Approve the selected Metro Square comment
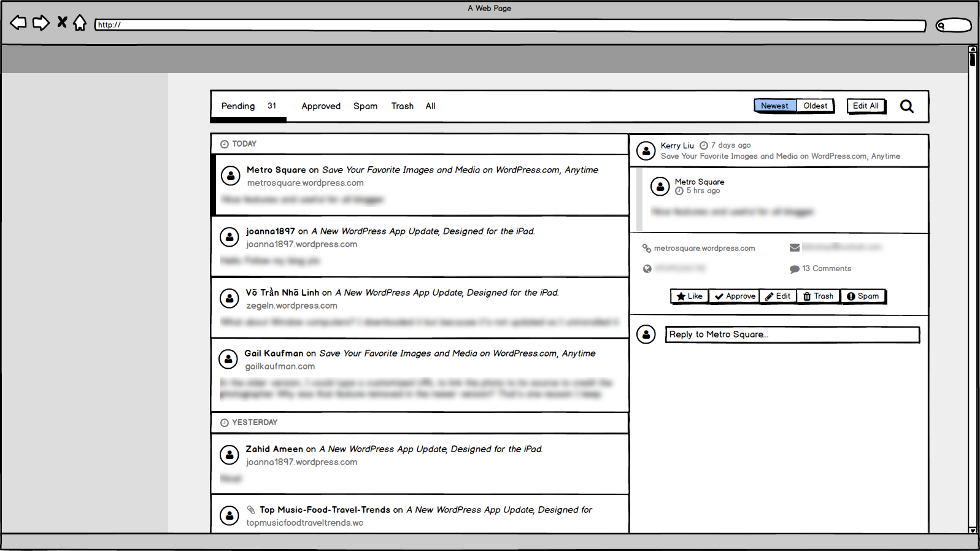Image resolution: width=980 pixels, height=551 pixels. 735,296
